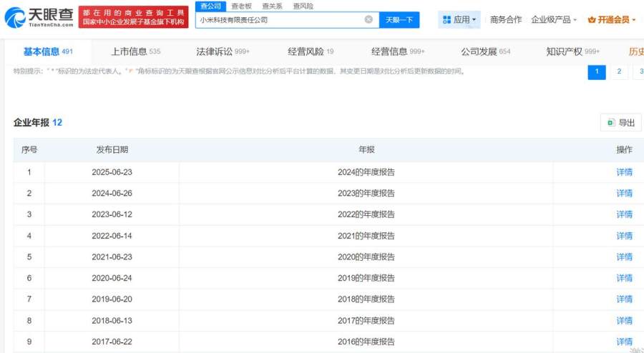Screen dimensions: 644x353
Task: Go to page 2 of results
Action: point(619,71)
